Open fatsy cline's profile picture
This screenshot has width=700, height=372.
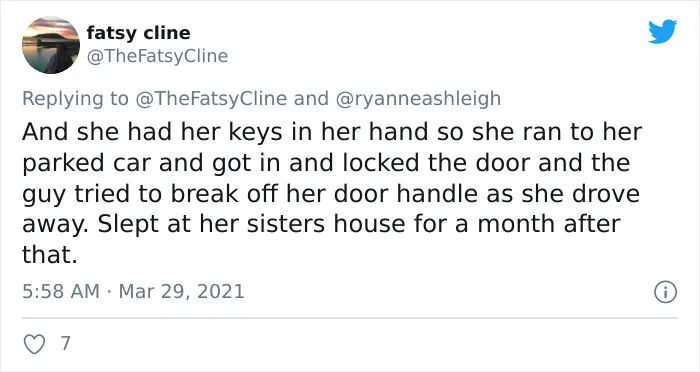(51, 45)
